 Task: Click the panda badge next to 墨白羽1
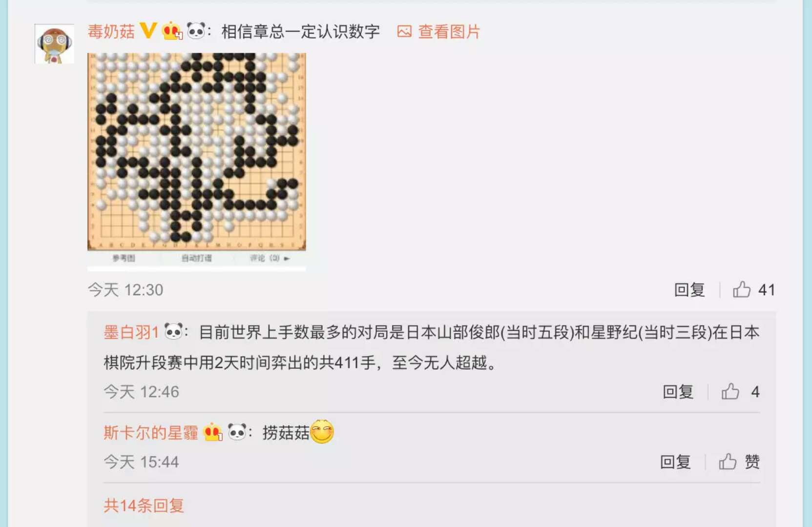173,331
